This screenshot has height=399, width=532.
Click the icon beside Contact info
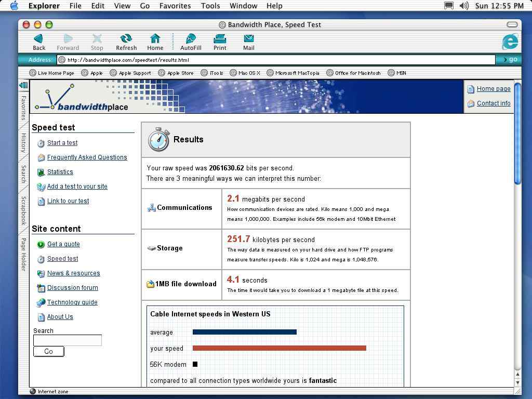pyautogui.click(x=471, y=103)
